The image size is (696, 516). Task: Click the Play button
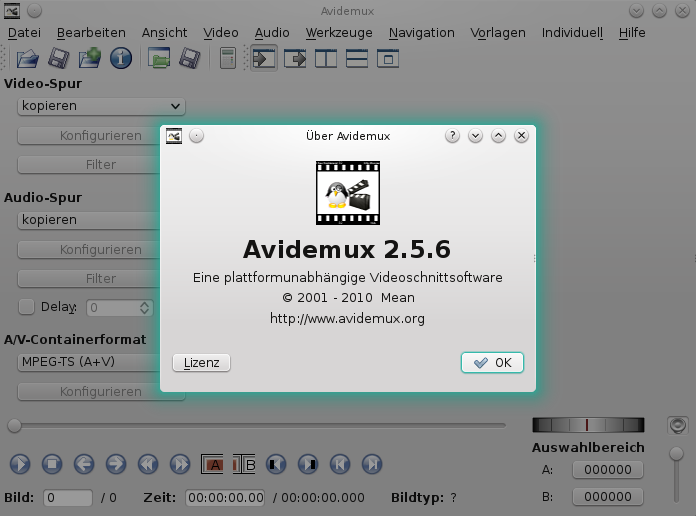click(x=20, y=464)
